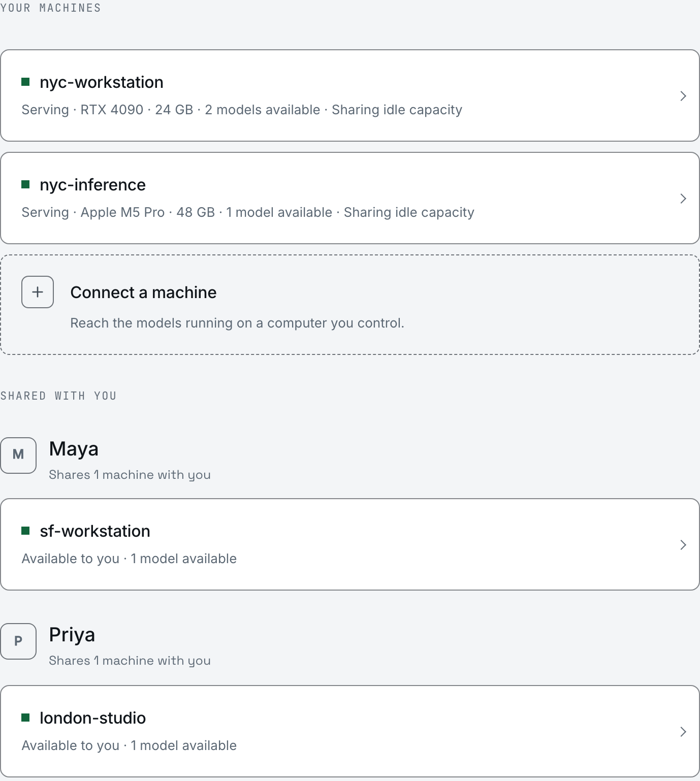Open sf-workstation details via its chevron
Image resolution: width=700 pixels, height=781 pixels.
(683, 545)
